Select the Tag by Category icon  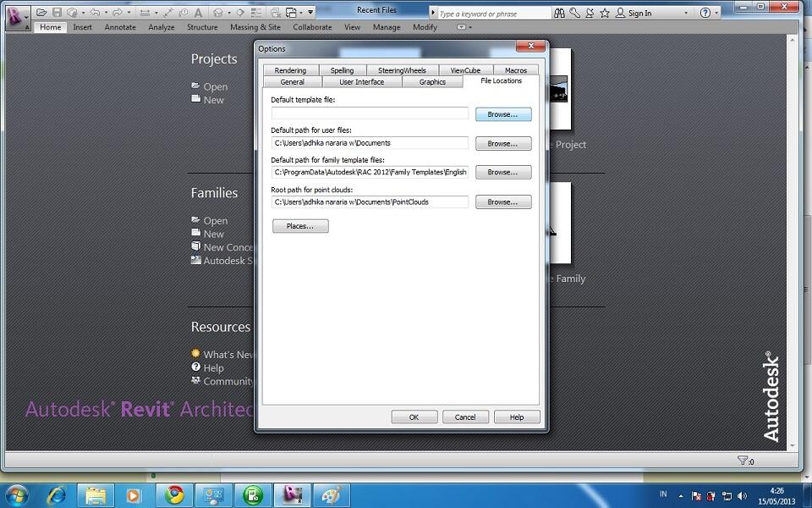pos(184,12)
